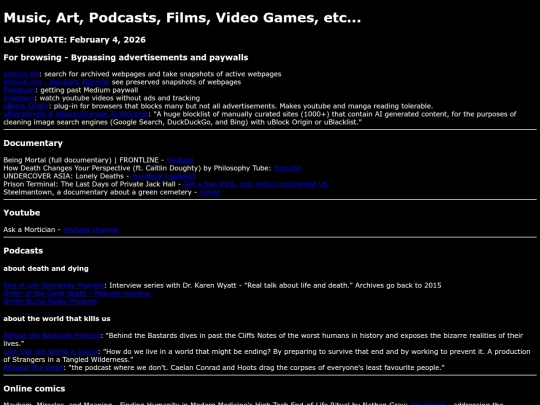Click the text 'How Death Changes Your Perspective'
The width and height of the screenshot is (540, 405).
click(67, 168)
